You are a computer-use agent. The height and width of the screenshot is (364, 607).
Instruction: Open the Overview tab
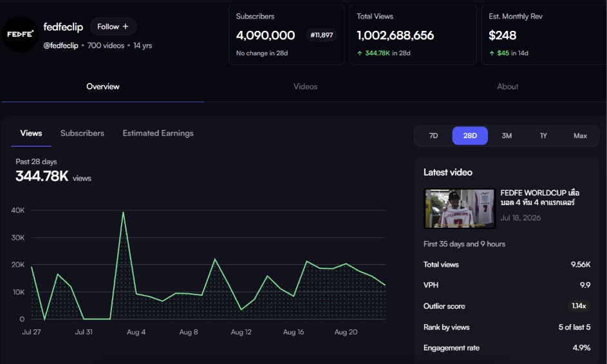102,87
